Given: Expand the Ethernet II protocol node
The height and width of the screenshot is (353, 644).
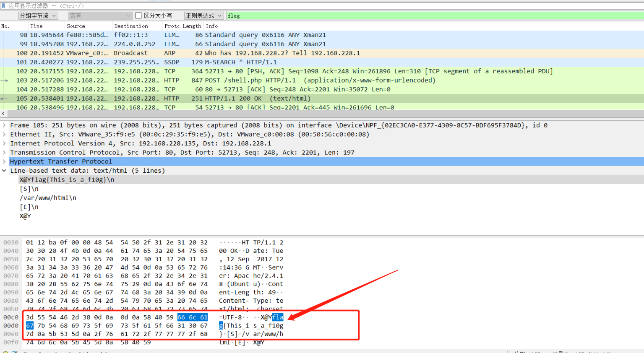Looking at the screenshot, I should 4,134.
